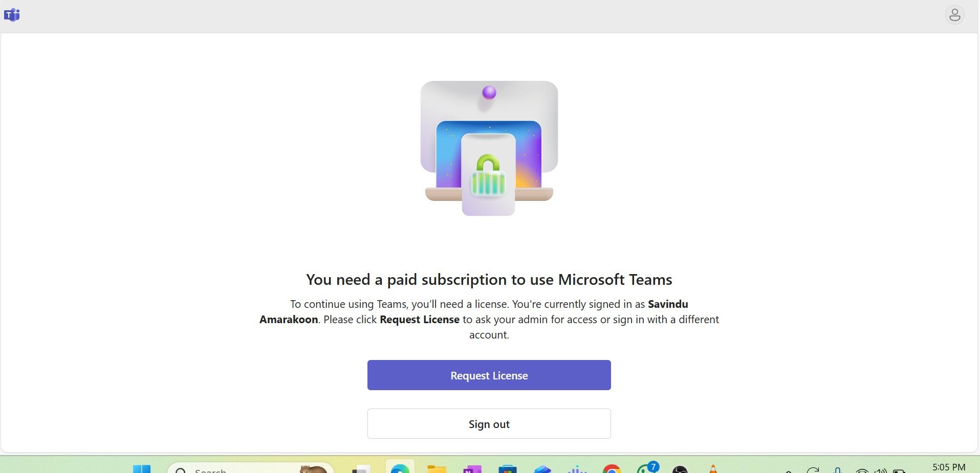Open the account profile avatar menu
The height and width of the screenshot is (473, 980).
[x=954, y=15]
